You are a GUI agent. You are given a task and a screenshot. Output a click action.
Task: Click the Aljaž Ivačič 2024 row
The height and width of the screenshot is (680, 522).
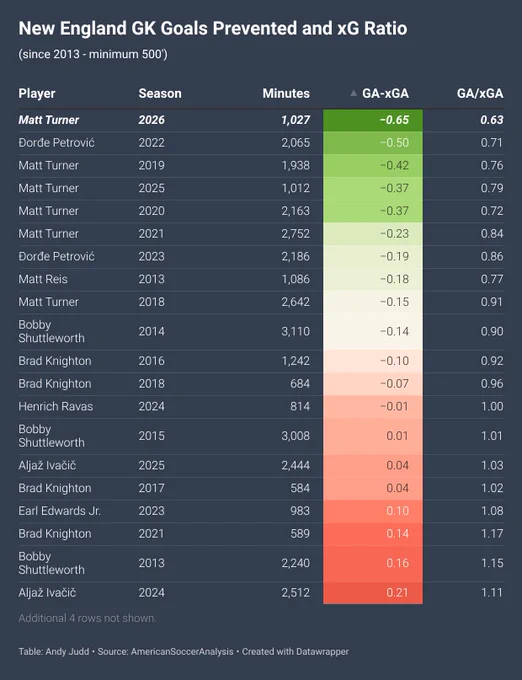(261, 592)
